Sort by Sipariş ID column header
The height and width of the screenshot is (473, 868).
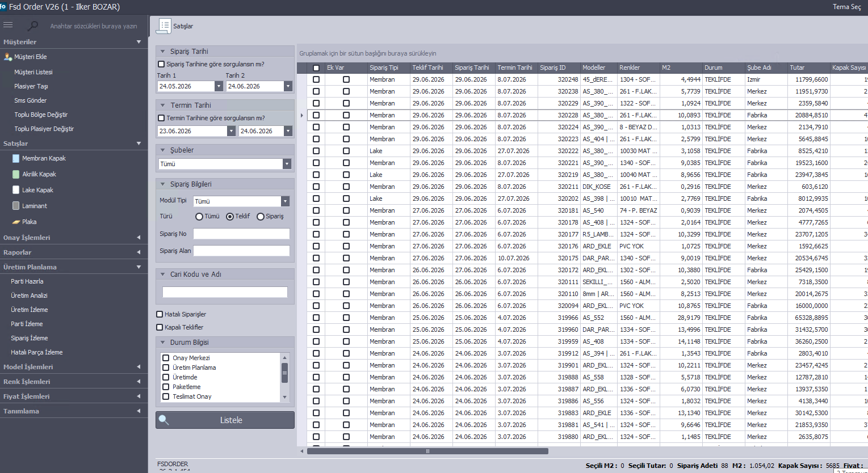pos(559,67)
